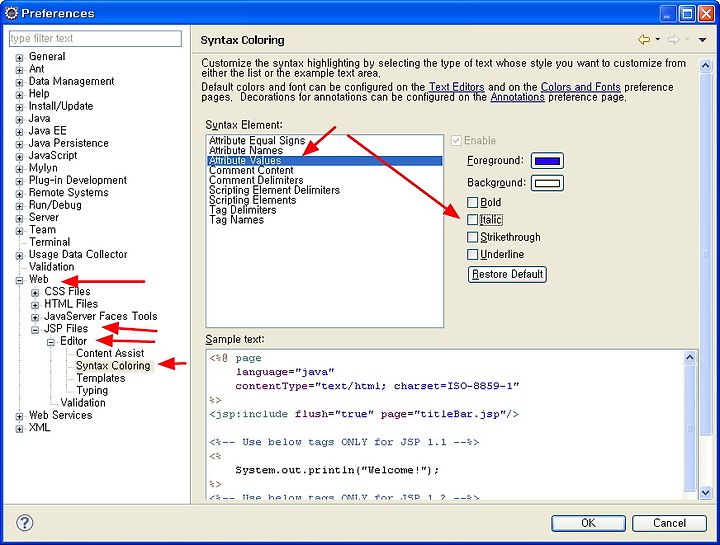Select Syntax Coloring in the tree
Screen dimensions: 720x545
(x=113, y=365)
